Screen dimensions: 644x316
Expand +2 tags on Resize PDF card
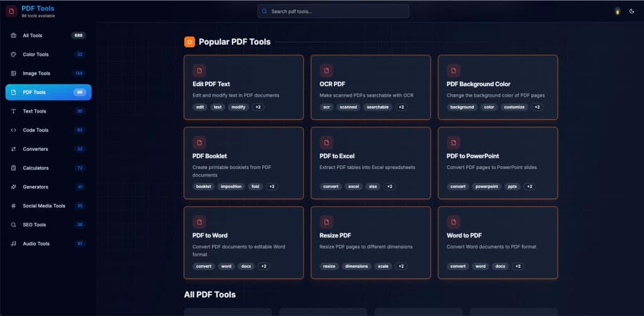coord(401,266)
